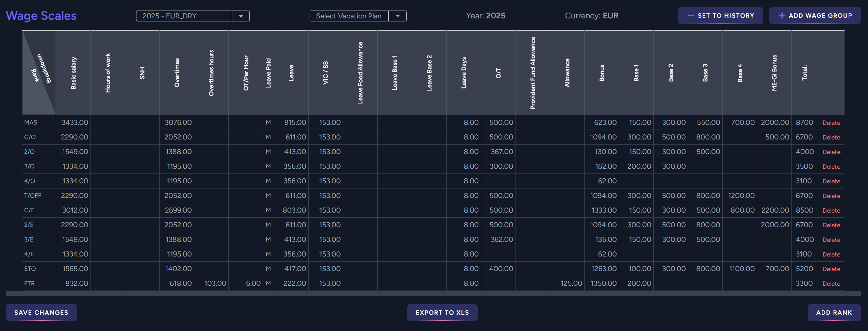This screenshot has width=868, height=331.
Task: Click the Select Vacation Plan combo box
Action: pos(349,16)
